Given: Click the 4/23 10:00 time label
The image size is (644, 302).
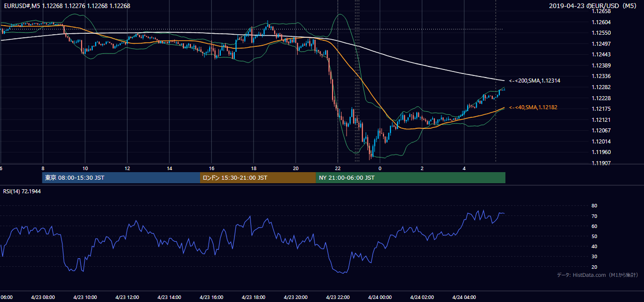Looking at the screenshot, I should pyautogui.click(x=85, y=297).
